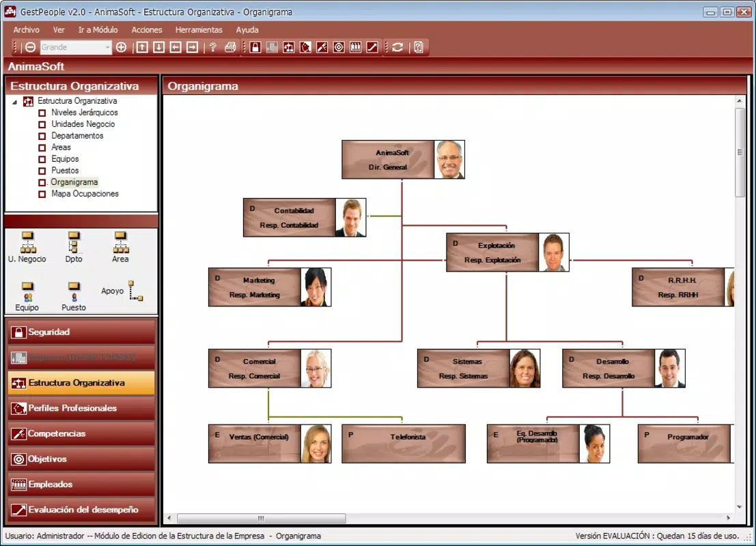The image size is (756, 546).
Task: Select Departamentos in the tree
Action: click(77, 135)
